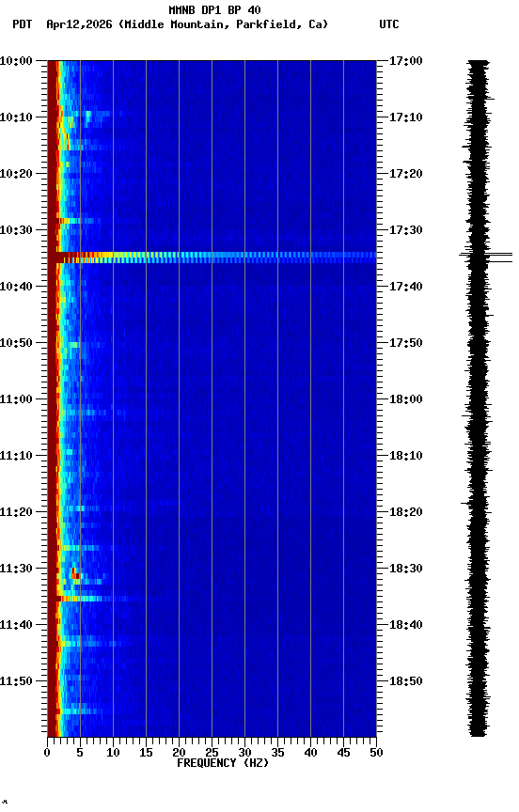Click the '30' frequency axis label
Screen dimensions: 519x812
[244, 753]
